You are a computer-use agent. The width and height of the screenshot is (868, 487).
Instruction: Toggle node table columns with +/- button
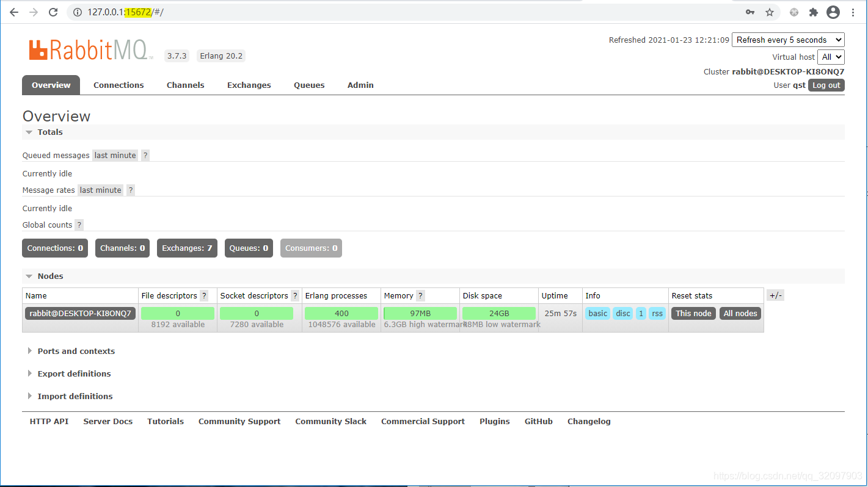[775, 295]
